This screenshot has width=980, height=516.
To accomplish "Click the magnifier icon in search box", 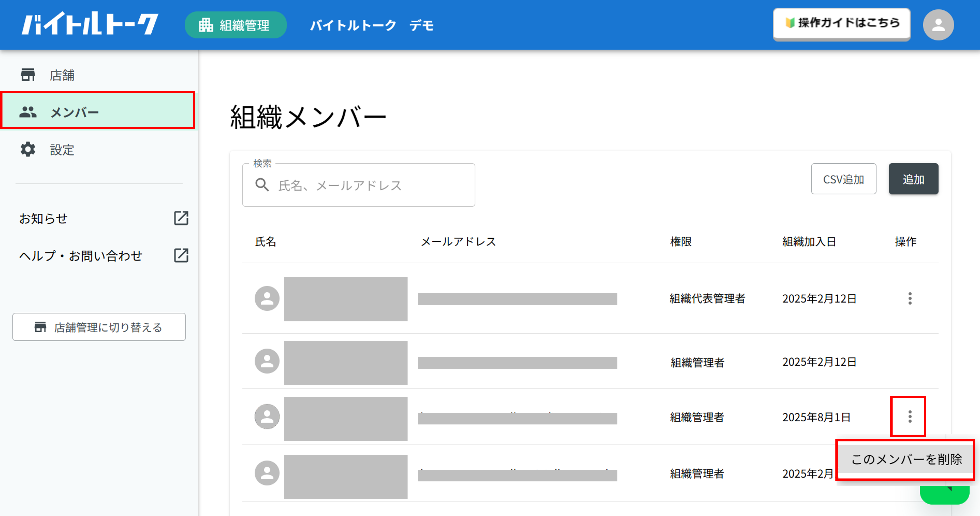I will 262,185.
